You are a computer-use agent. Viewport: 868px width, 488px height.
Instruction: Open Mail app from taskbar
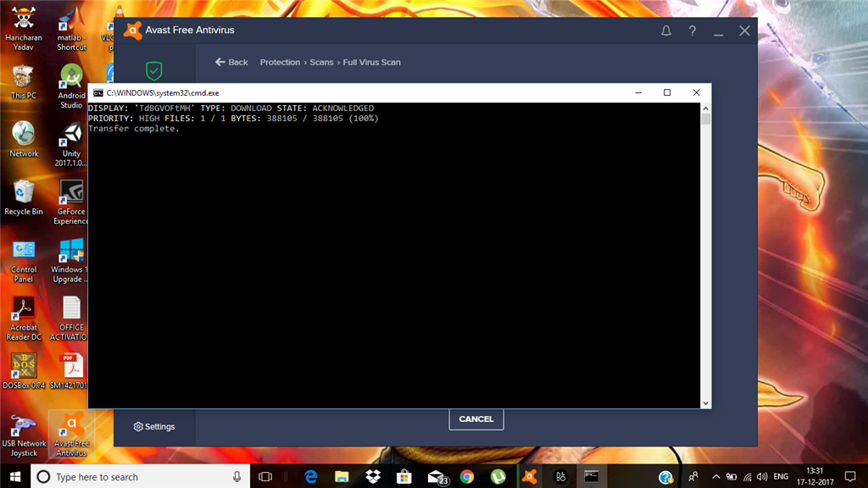tap(437, 476)
